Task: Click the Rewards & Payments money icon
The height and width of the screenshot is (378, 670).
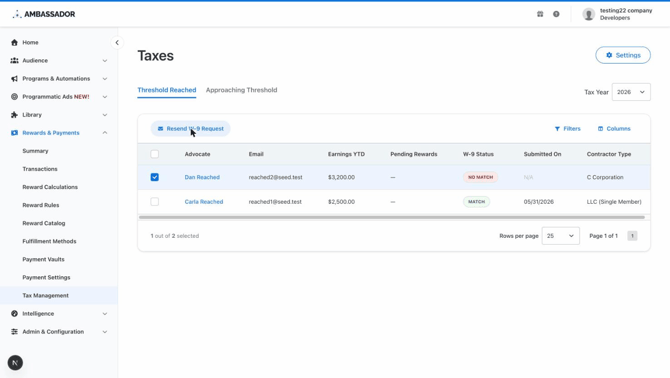Action: (15, 133)
